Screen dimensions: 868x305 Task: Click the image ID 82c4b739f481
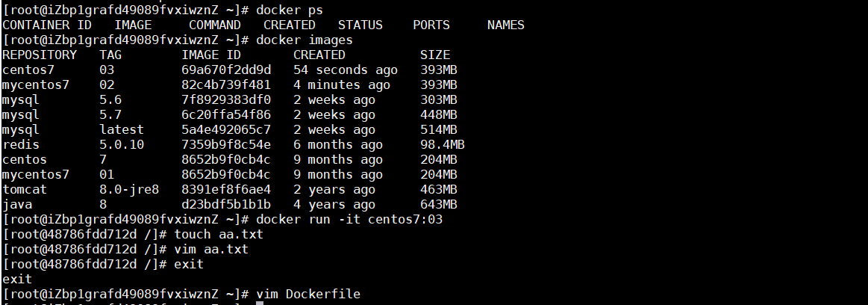[x=226, y=84]
